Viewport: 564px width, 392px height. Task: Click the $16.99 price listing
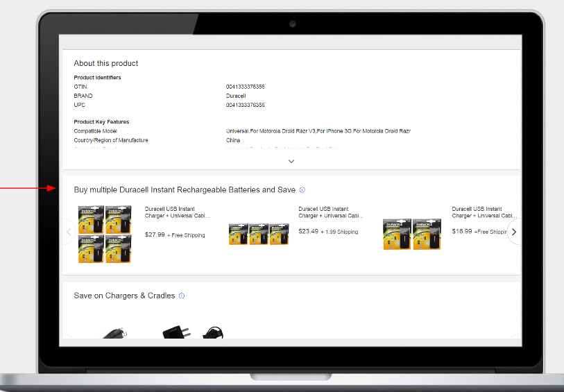coord(462,231)
